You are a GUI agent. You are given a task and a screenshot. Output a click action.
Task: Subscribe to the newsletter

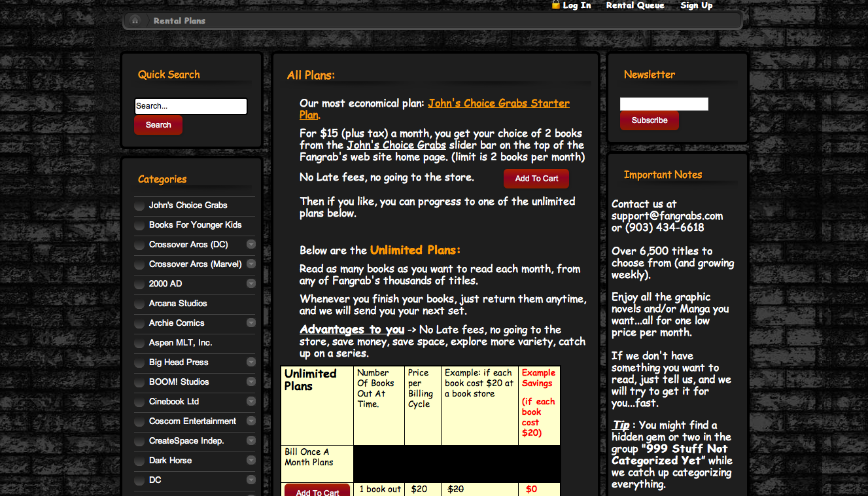650,120
